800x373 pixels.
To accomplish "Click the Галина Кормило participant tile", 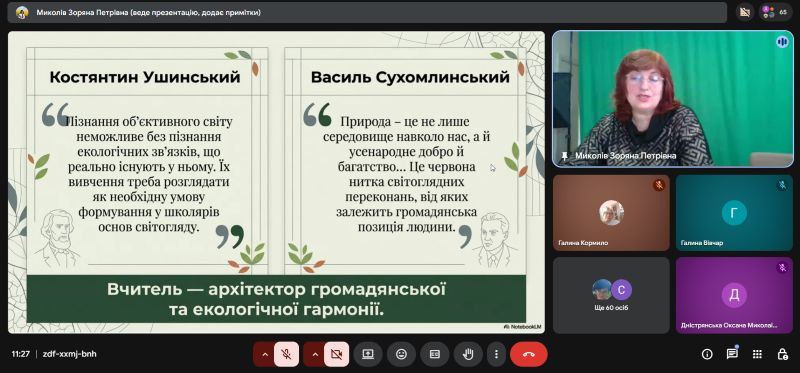I will (x=611, y=213).
